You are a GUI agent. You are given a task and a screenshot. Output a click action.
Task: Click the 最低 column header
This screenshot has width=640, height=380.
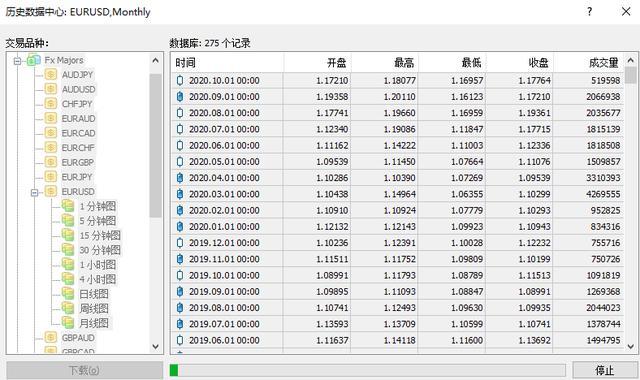point(452,63)
